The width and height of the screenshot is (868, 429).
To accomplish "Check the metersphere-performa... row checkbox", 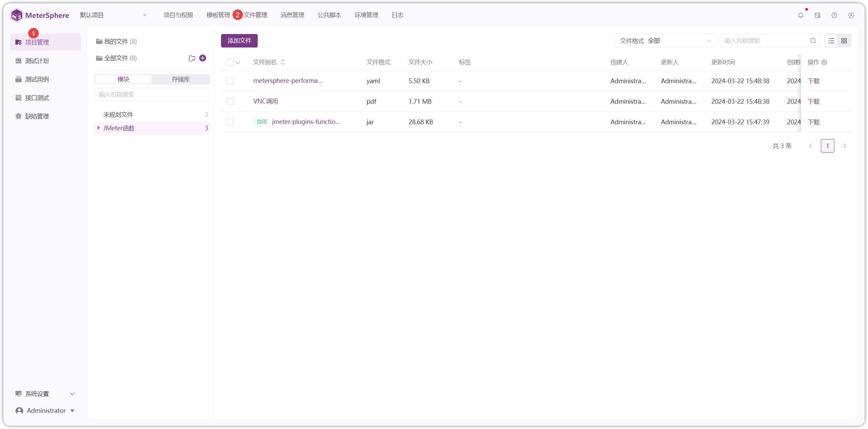I will (x=230, y=81).
